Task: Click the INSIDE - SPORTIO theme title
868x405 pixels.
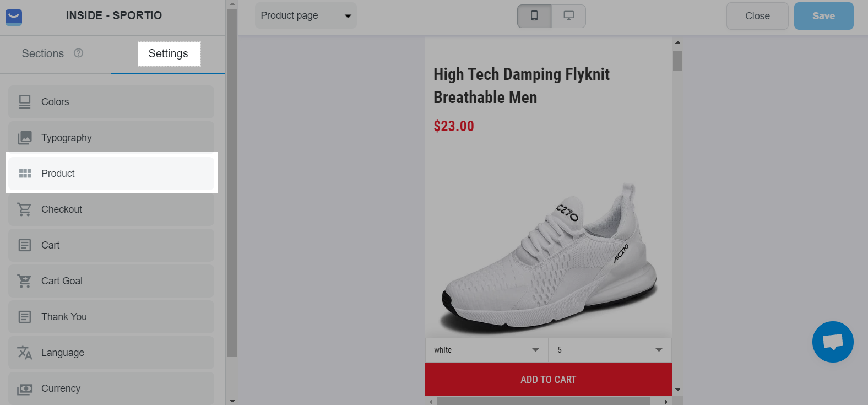Action: click(x=114, y=15)
